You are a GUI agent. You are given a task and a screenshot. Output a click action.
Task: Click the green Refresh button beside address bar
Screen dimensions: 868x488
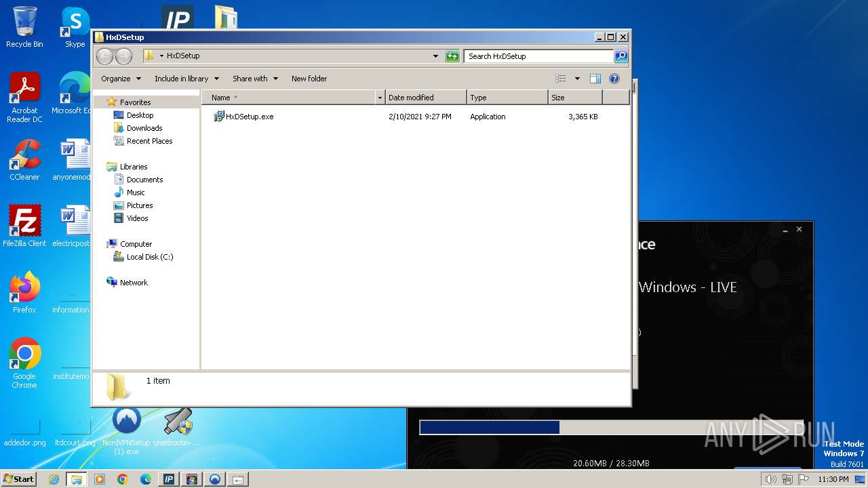click(452, 56)
